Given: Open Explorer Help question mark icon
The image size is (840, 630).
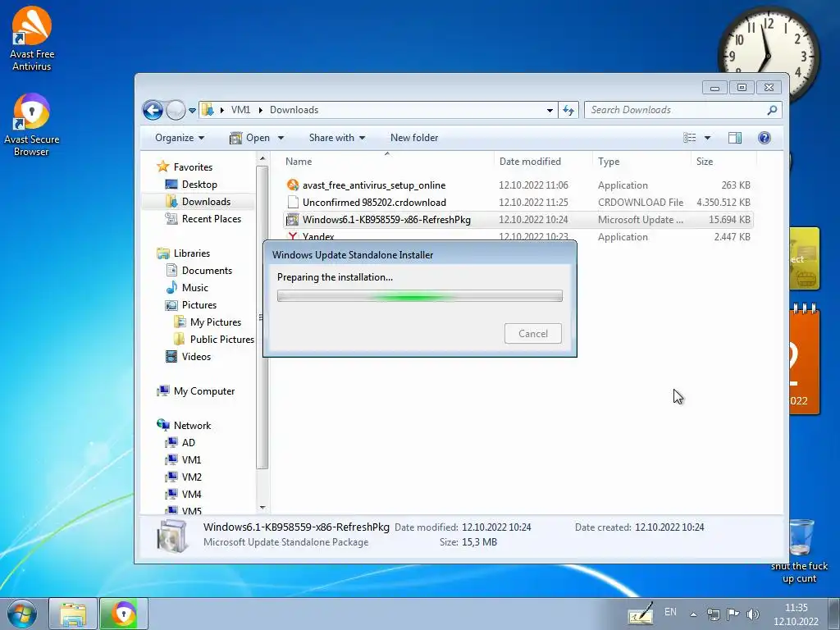Looking at the screenshot, I should [x=765, y=138].
